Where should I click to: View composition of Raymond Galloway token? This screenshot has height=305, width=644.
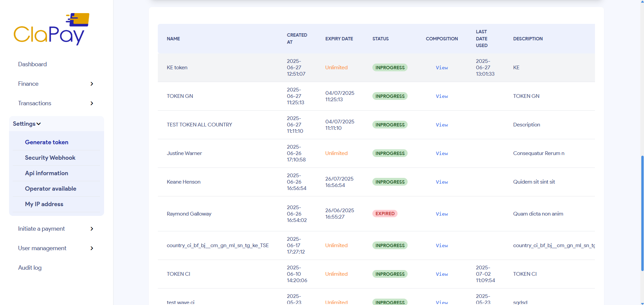pos(441,214)
